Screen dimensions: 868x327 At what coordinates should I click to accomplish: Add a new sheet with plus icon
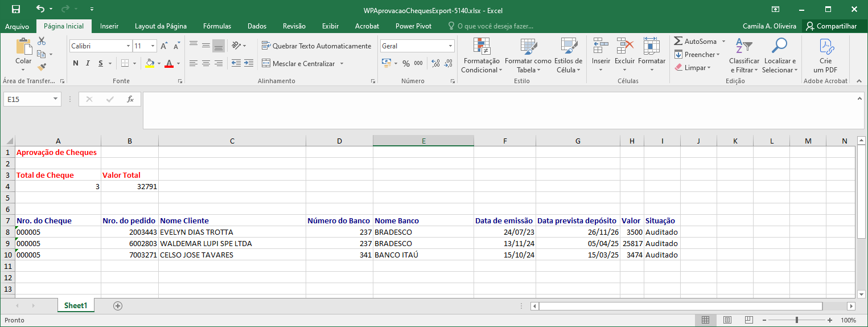tap(118, 306)
